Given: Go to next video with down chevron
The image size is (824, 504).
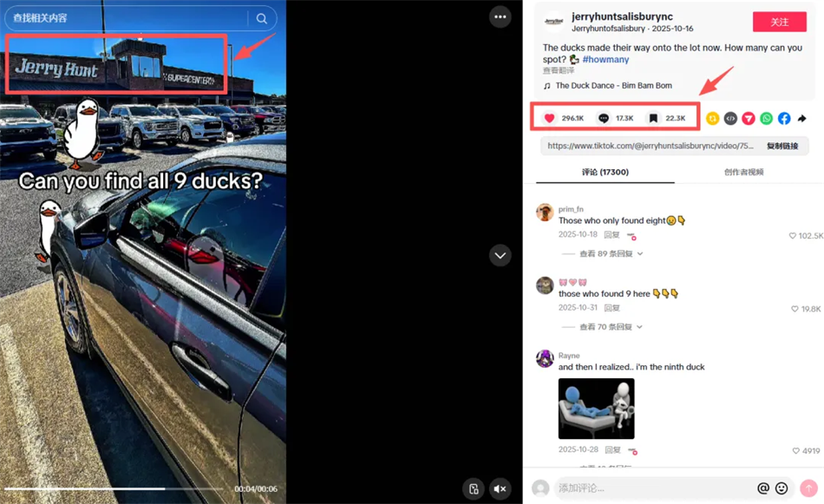Looking at the screenshot, I should tap(500, 255).
